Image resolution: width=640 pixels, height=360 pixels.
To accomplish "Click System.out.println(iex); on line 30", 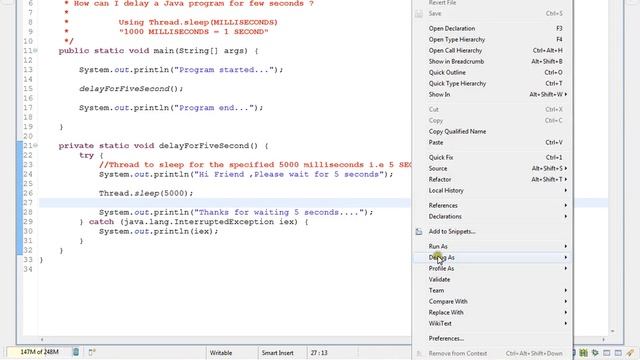I will [158, 231].
